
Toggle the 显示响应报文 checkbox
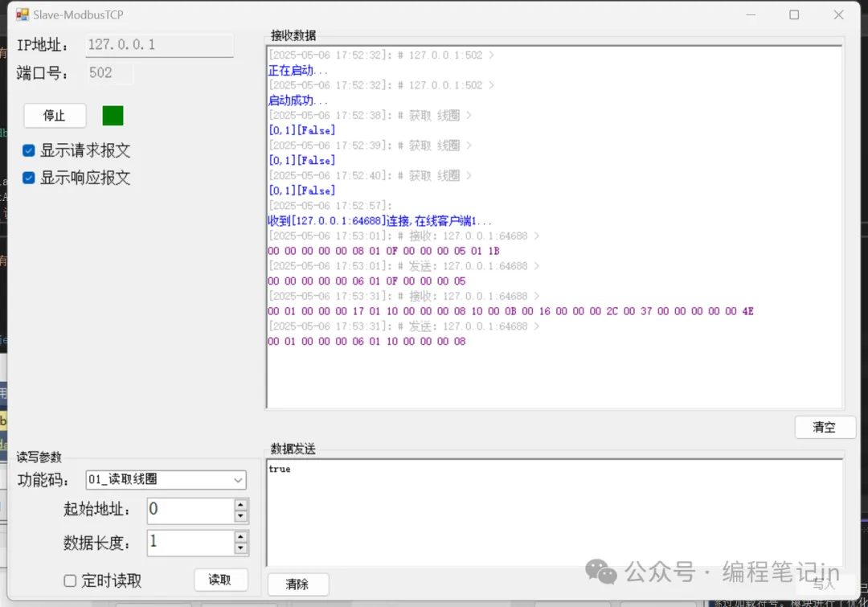[x=29, y=178]
